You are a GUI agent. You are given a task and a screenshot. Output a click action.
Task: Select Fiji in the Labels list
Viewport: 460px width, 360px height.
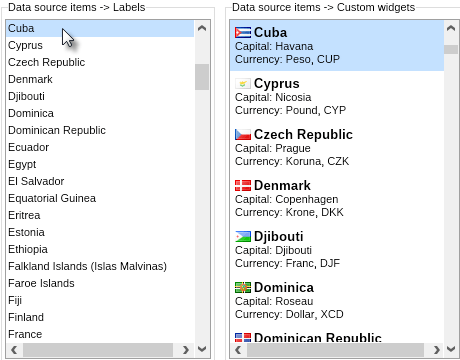100,300
